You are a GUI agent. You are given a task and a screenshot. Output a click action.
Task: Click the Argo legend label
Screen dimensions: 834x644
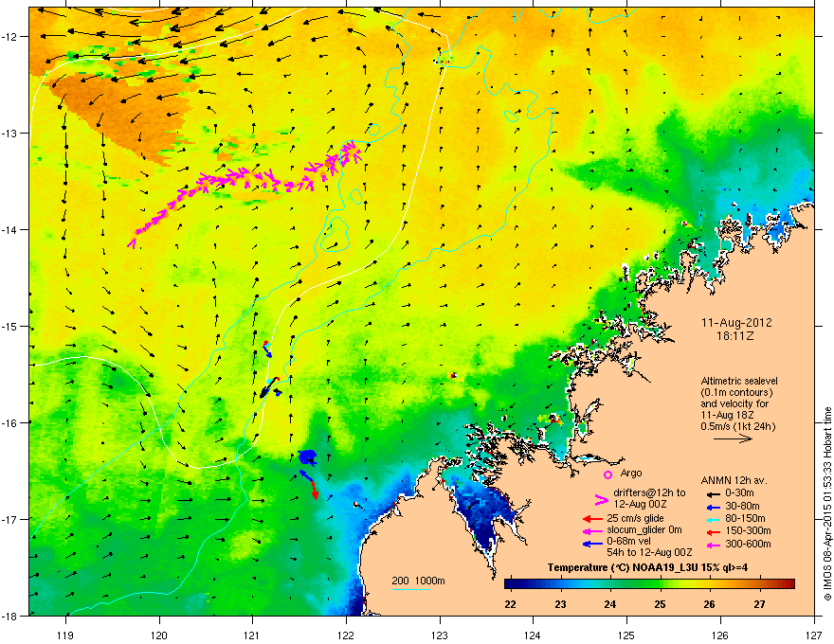coord(631,473)
